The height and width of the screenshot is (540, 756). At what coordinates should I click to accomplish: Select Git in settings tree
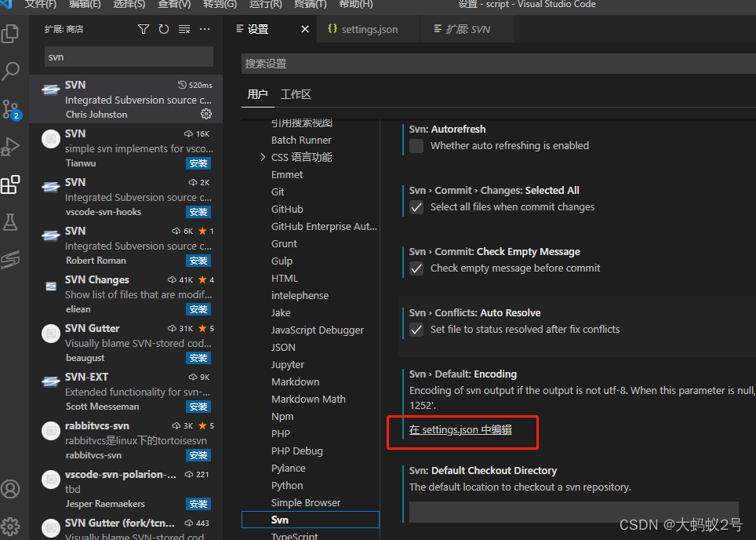[x=278, y=192]
